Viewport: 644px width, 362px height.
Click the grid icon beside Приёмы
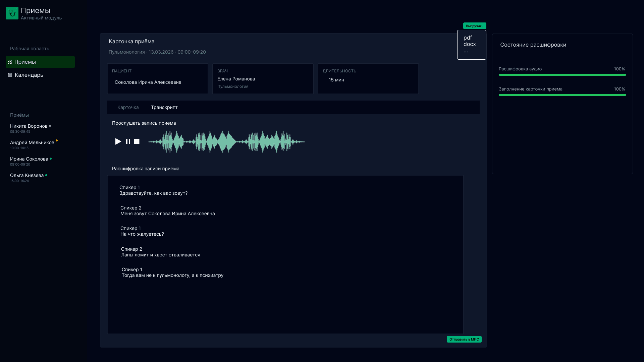click(x=10, y=62)
